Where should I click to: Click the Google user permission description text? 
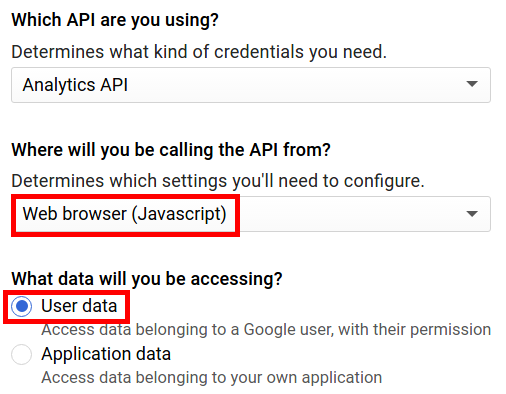point(266,330)
